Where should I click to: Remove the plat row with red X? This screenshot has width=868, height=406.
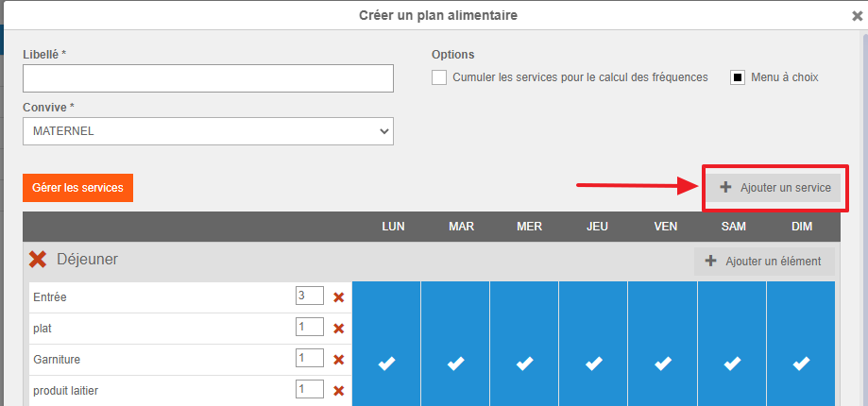point(339,329)
